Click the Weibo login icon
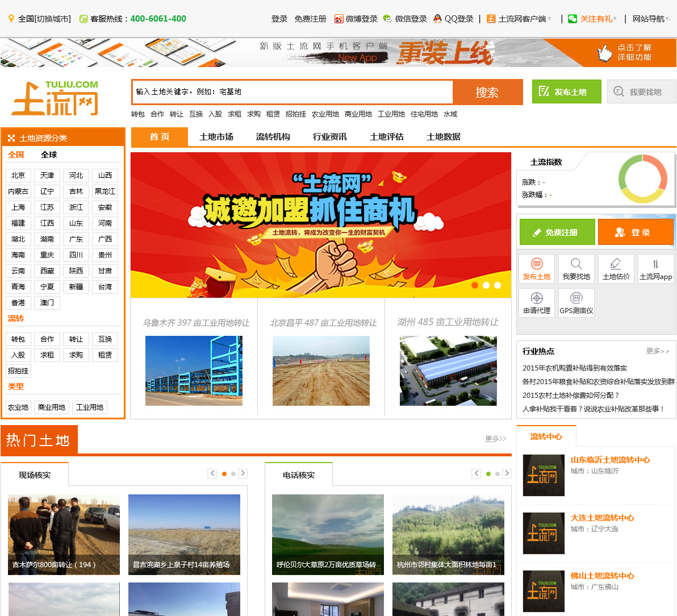 tap(339, 19)
